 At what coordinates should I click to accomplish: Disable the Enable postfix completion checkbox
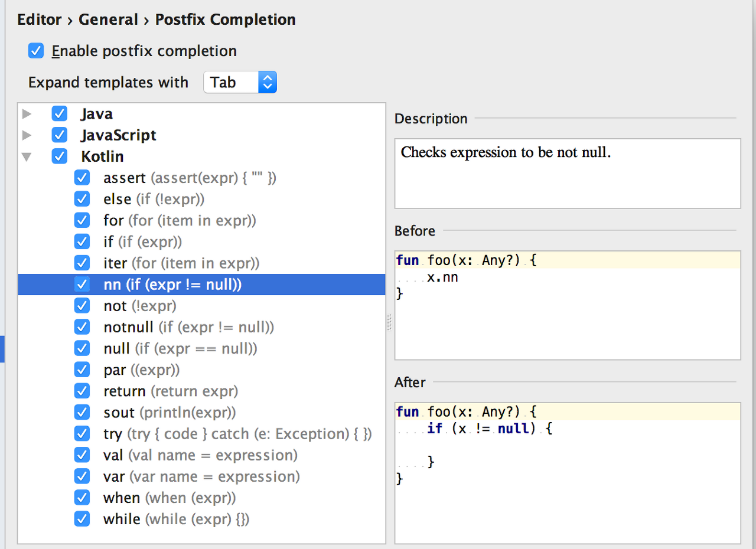click(36, 51)
